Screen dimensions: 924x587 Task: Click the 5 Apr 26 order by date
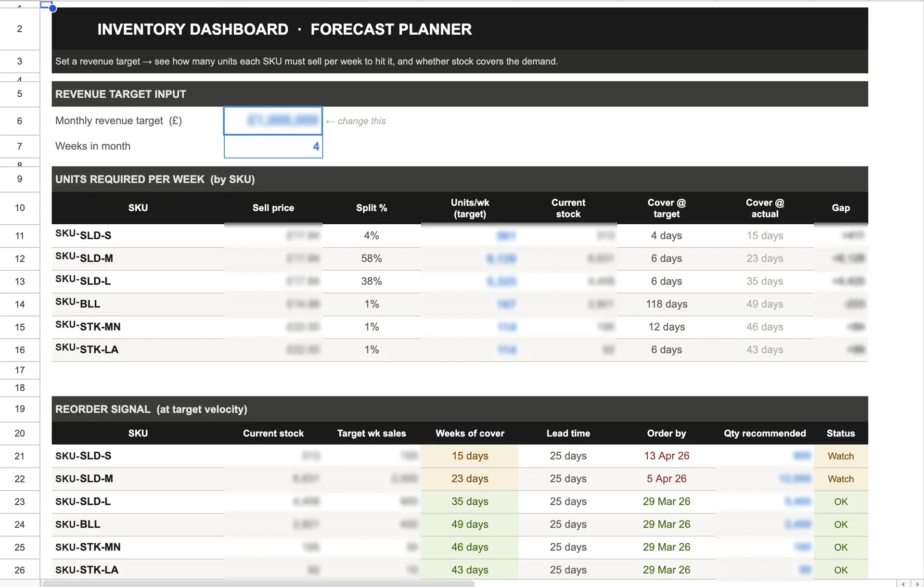pyautogui.click(x=667, y=479)
